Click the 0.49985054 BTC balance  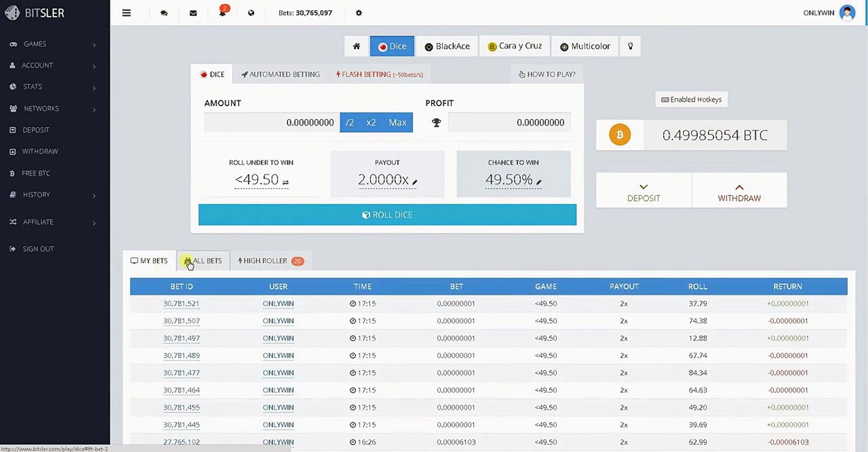click(x=715, y=135)
